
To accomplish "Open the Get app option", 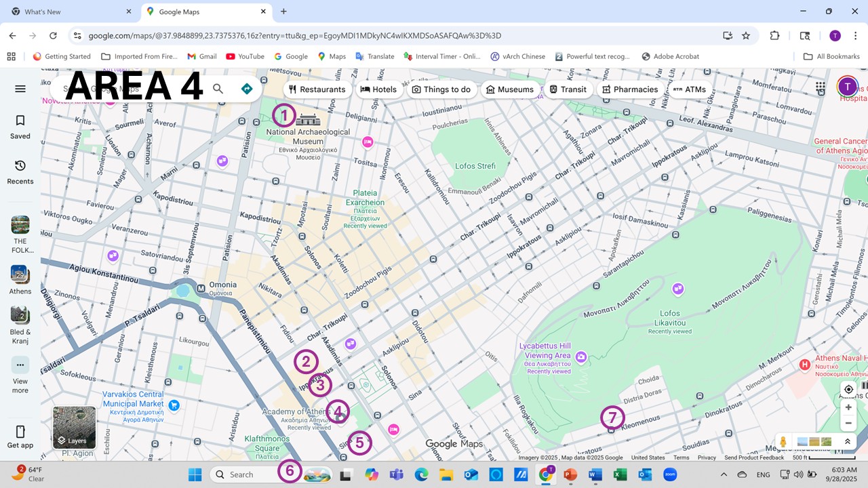I will [x=20, y=437].
